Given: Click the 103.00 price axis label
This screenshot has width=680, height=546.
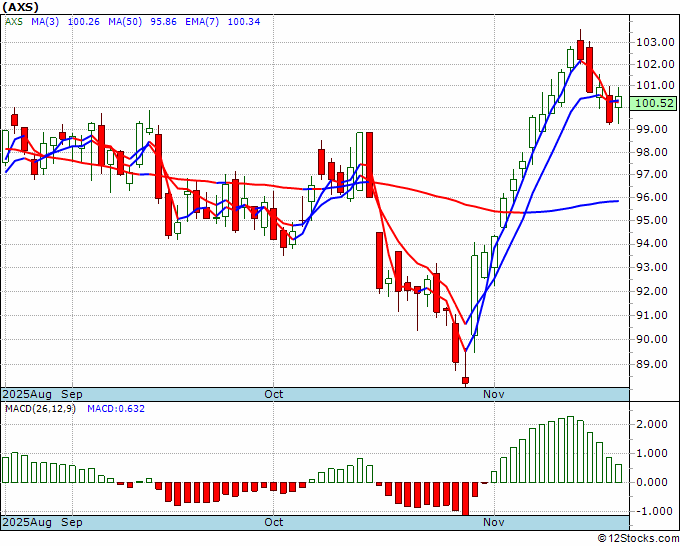Looking at the screenshot, I should [655, 43].
